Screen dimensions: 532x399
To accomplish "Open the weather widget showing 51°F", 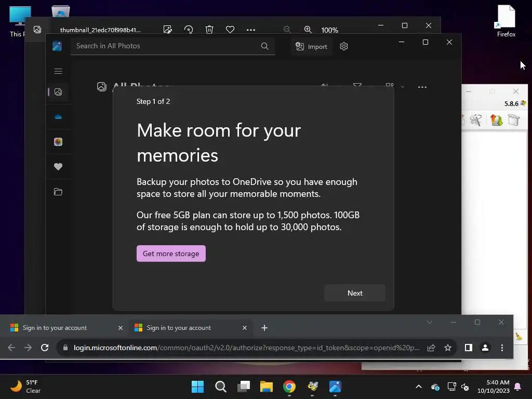I will pos(26,387).
